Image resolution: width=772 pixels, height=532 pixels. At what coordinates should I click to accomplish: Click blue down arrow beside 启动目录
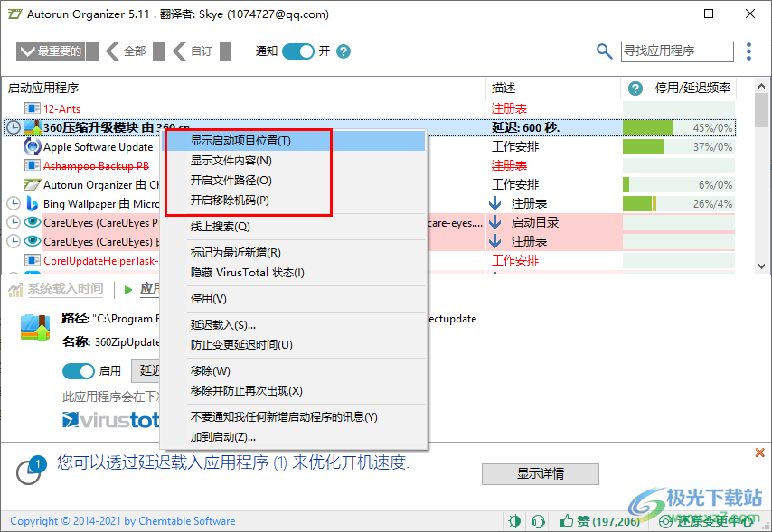coord(494,222)
